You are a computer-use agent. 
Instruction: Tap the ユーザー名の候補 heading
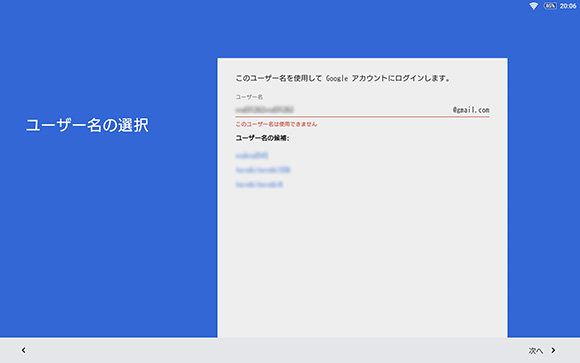click(262, 138)
